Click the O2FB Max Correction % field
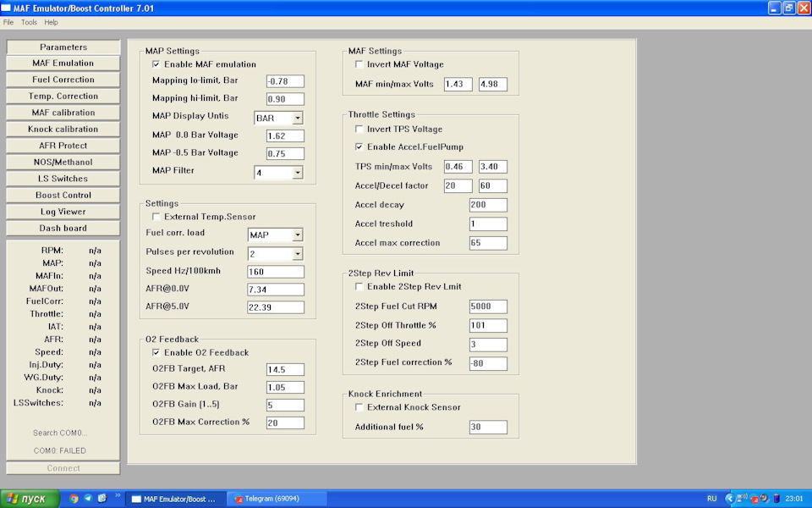 [x=285, y=422]
